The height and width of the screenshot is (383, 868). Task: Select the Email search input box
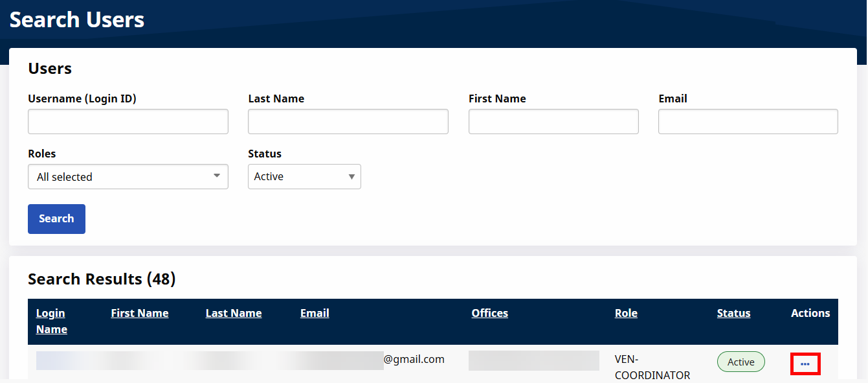748,122
